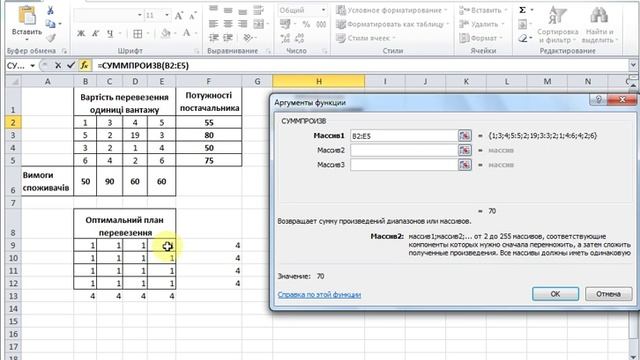The width and height of the screenshot is (640, 360).
Task: Click Отмена in the dialog
Action: click(608, 294)
